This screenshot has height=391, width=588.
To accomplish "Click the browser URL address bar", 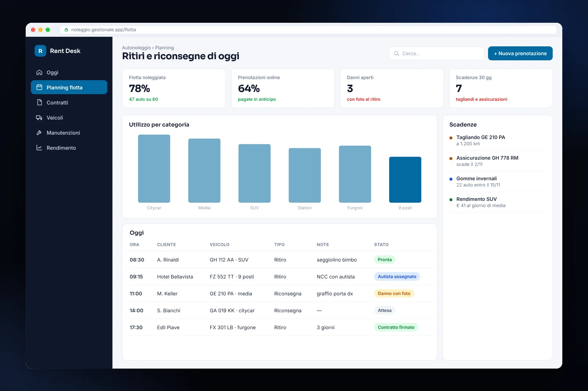I will coord(308,30).
